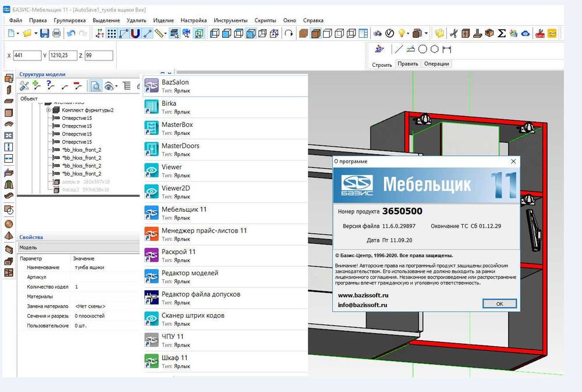Viewport: 582px width, 392px height.
Task: Select the dimension measure tool
Action: [446, 49]
